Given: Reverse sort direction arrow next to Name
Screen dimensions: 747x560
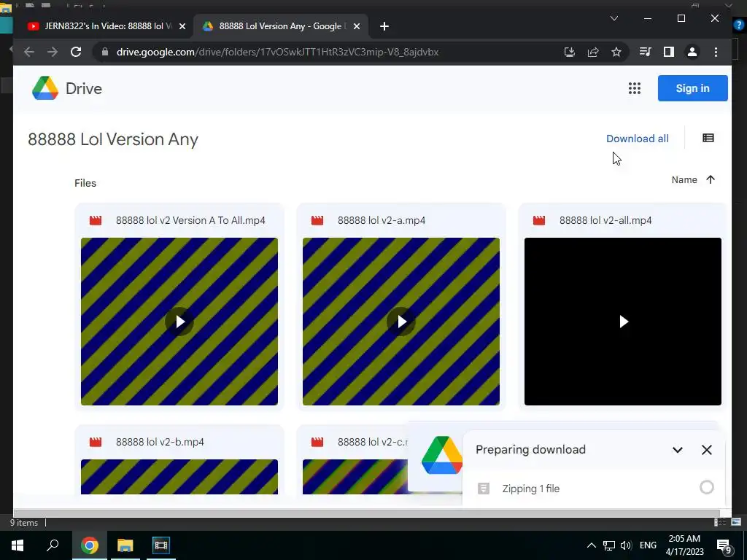Looking at the screenshot, I should 711,179.
